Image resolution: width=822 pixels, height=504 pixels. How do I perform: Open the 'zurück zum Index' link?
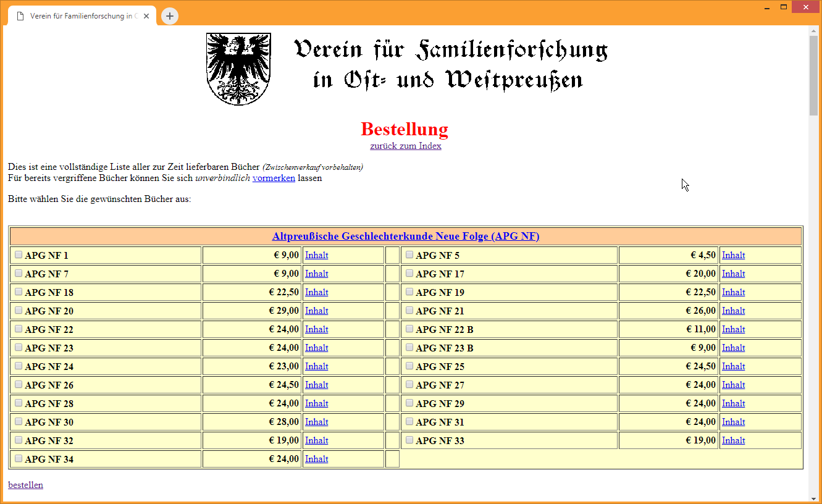click(405, 146)
